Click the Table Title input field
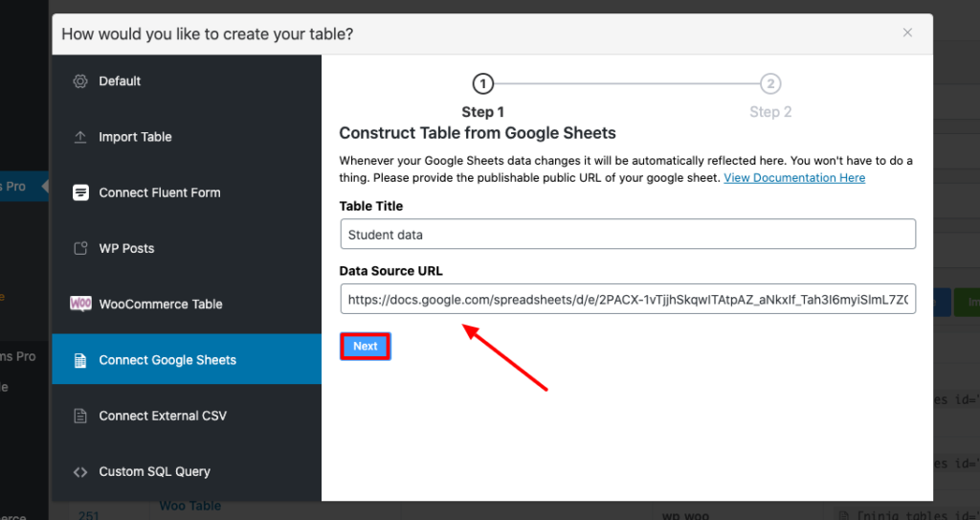The image size is (980, 520). click(x=627, y=235)
